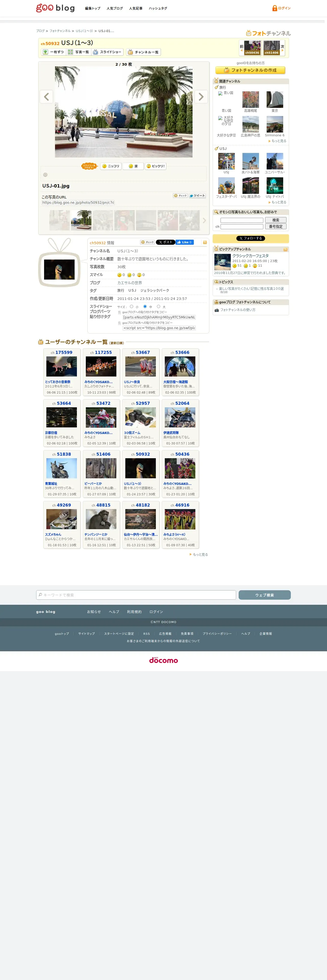Click the フォトチャンネル breadcrumb link
327x980 pixels.
(60, 31)
